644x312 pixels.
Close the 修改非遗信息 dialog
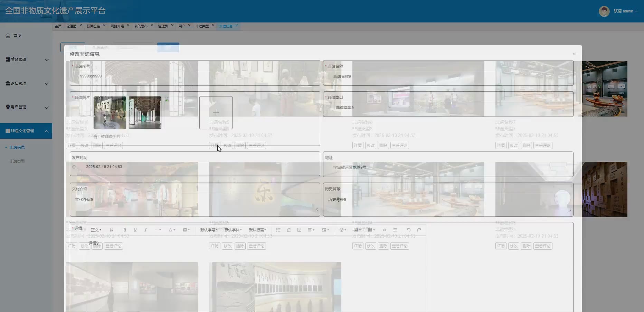coord(574,54)
